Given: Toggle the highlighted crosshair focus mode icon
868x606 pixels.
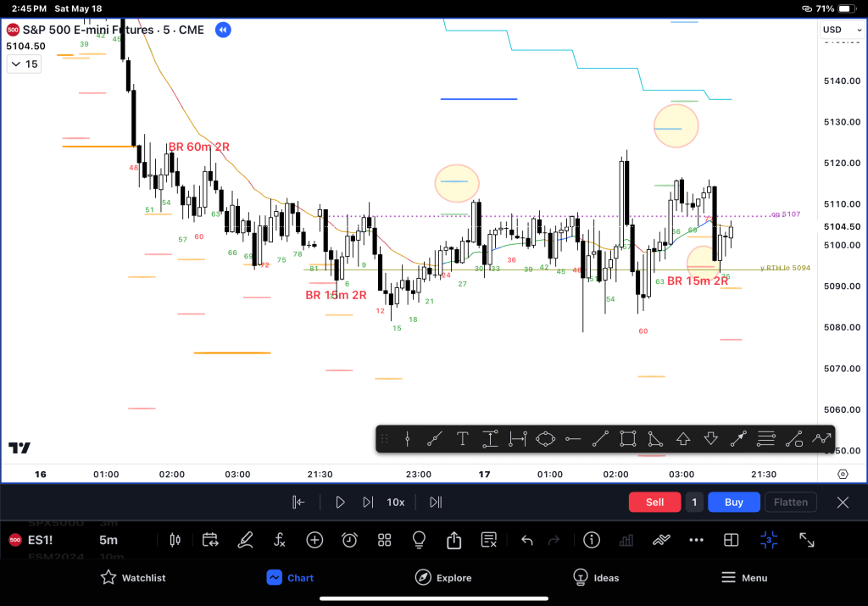Looking at the screenshot, I should [769, 540].
